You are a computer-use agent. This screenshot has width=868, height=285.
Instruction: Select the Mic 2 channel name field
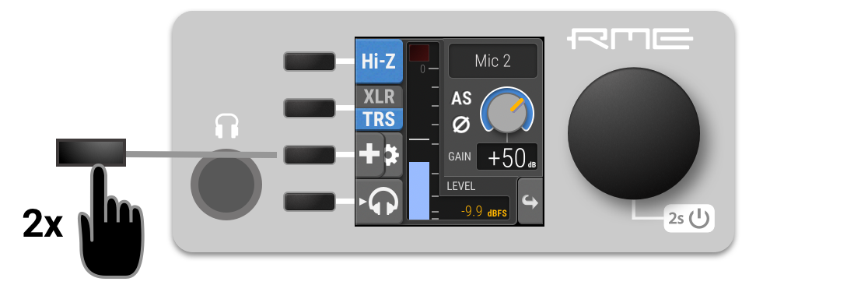click(x=492, y=61)
